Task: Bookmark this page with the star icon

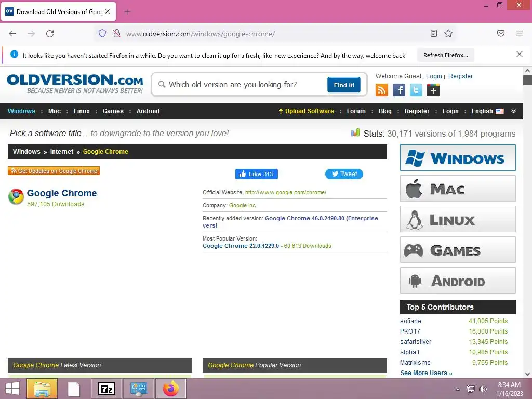Action: pyautogui.click(x=448, y=33)
